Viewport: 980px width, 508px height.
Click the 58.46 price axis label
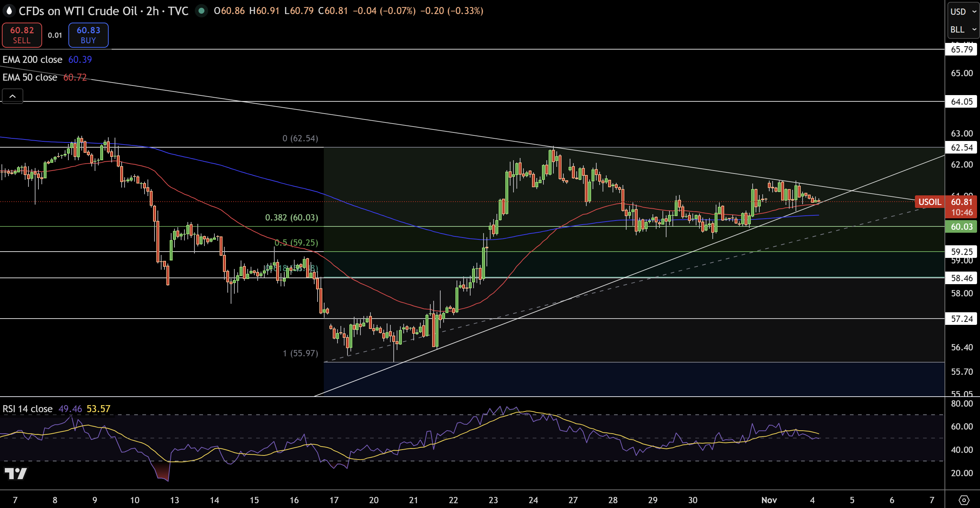[x=962, y=278]
